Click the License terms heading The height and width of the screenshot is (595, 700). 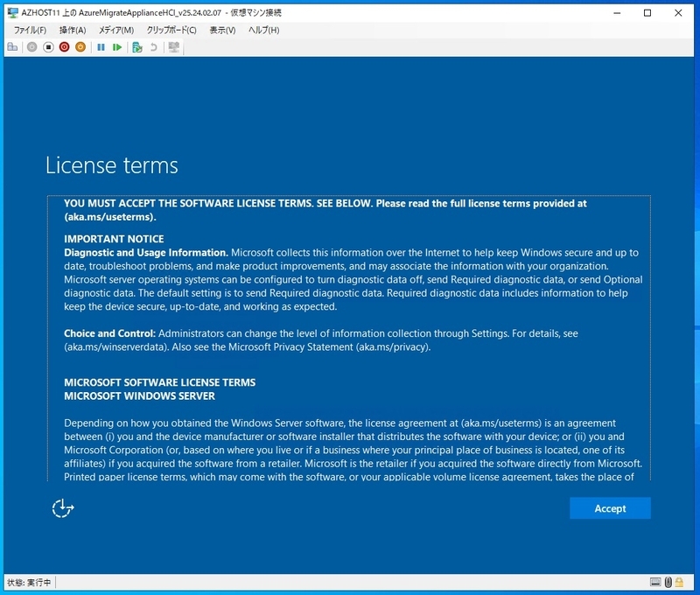112,165
